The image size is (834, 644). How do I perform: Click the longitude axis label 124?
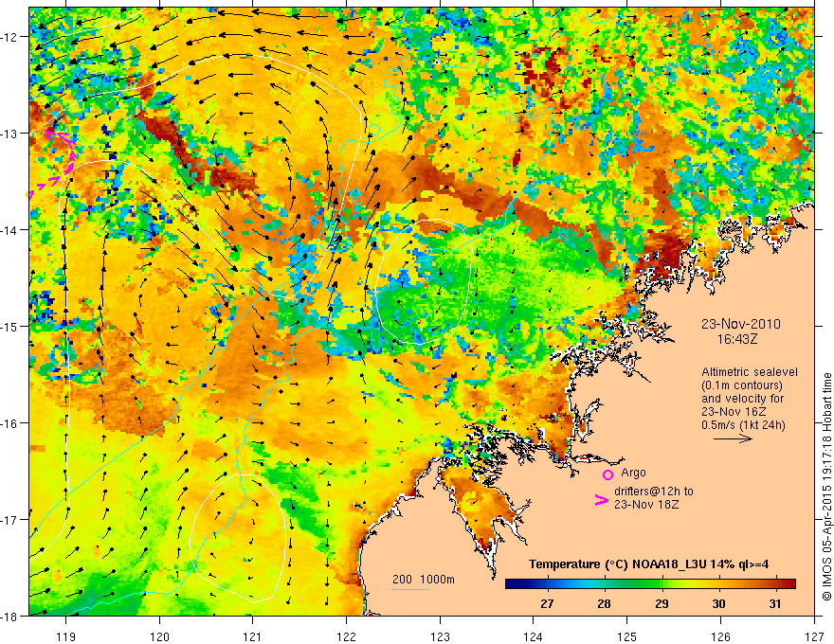[534, 636]
